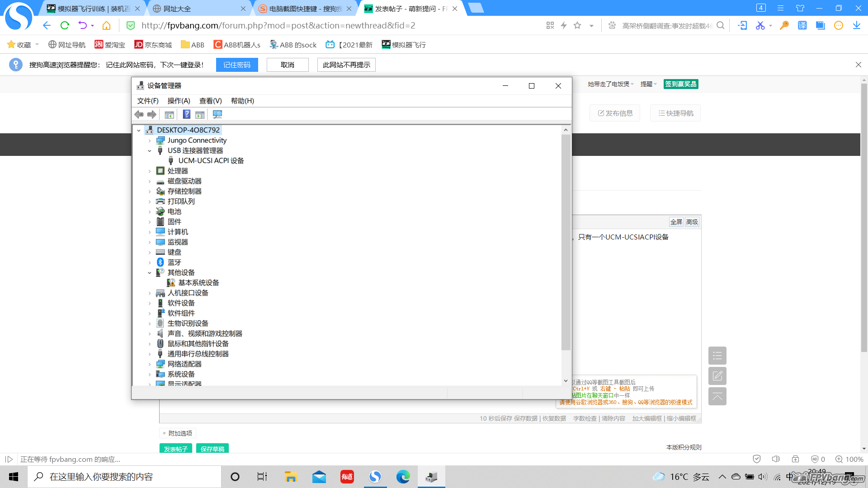Screen dimensions: 868x488
Task: Click the Windows Start button
Action: [14, 477]
